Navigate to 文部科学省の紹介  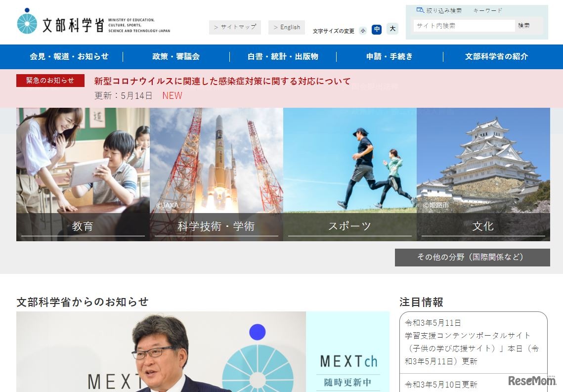click(496, 56)
